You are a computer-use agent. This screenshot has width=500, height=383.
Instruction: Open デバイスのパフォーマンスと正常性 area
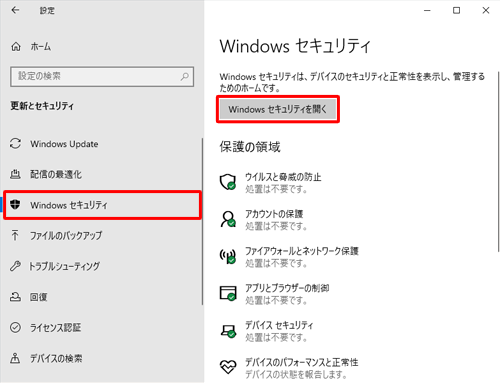pyautogui.click(x=289, y=368)
